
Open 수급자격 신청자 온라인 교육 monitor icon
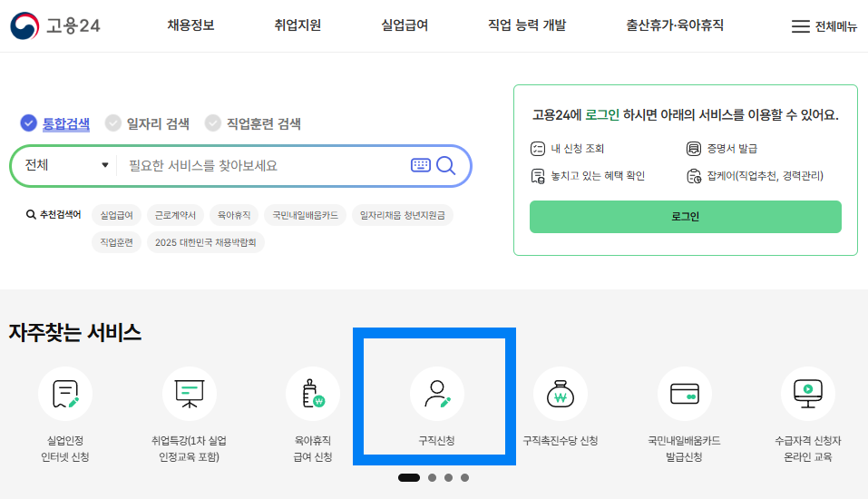[808, 394]
